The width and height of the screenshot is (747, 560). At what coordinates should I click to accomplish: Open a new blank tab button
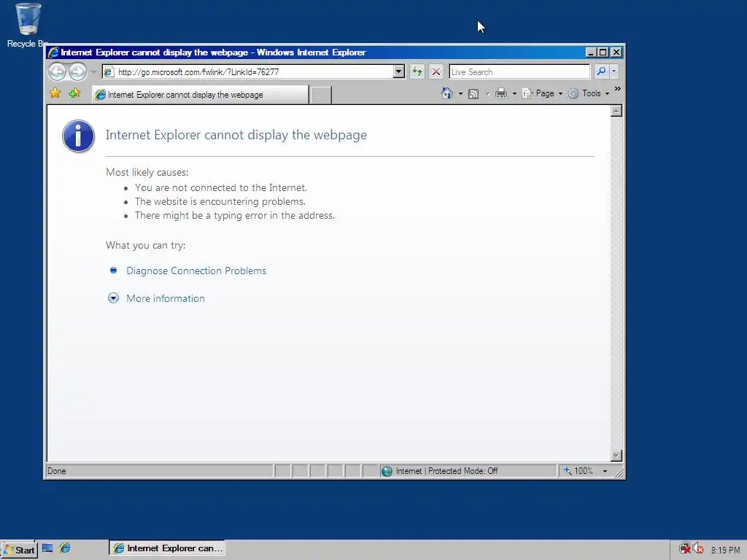(x=321, y=96)
